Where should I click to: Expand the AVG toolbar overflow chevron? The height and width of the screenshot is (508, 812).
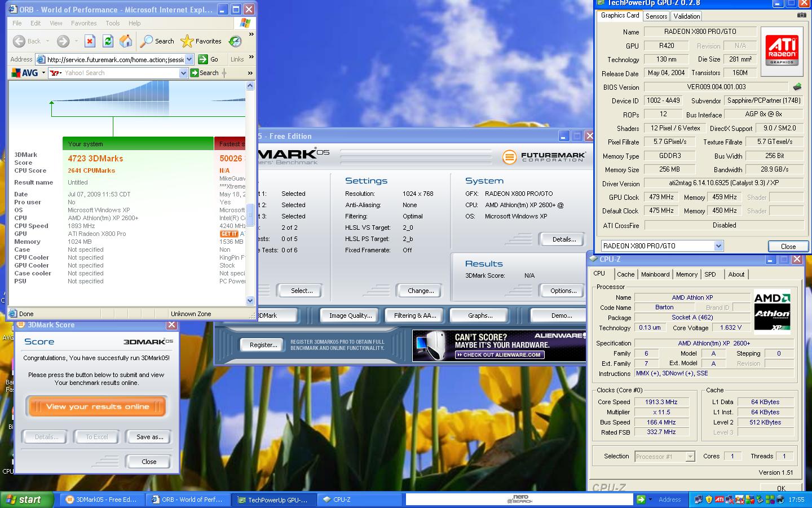pyautogui.click(x=250, y=73)
